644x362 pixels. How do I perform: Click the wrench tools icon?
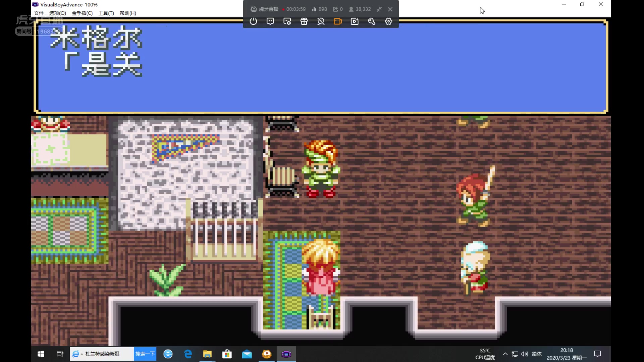[371, 21]
